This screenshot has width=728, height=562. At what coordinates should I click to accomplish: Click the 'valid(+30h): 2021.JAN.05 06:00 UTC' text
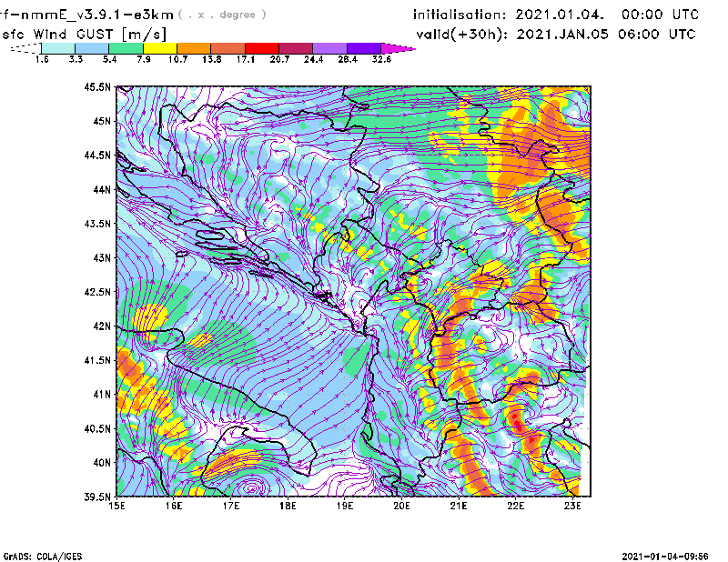pyautogui.click(x=556, y=35)
